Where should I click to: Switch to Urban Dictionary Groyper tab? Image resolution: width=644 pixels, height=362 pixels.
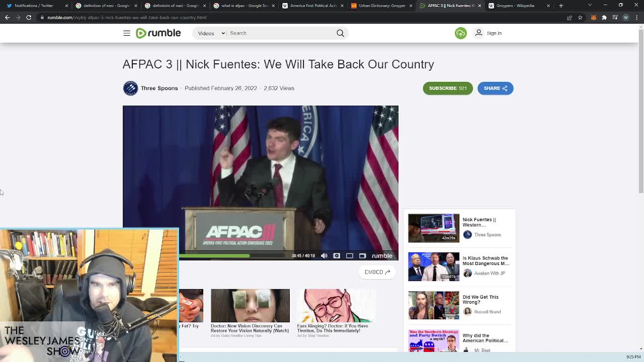[x=381, y=6]
